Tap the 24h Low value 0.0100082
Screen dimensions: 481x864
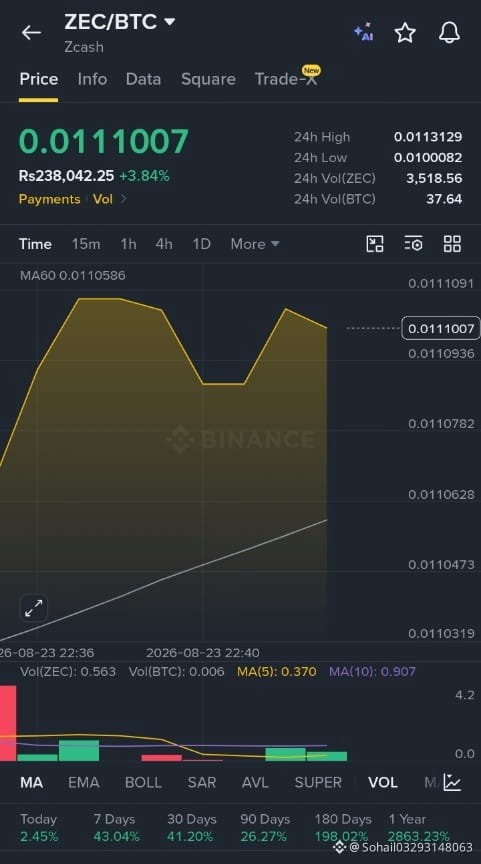point(428,158)
